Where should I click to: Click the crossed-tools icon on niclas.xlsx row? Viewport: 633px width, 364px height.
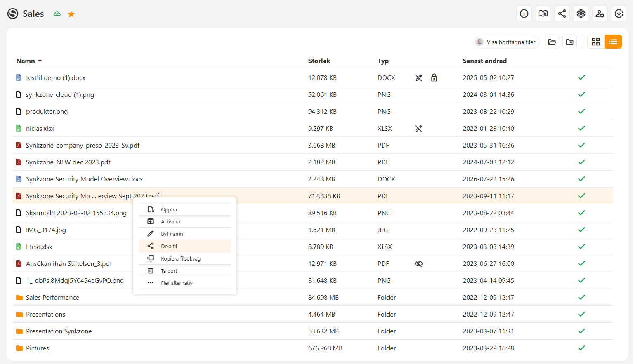click(x=419, y=129)
